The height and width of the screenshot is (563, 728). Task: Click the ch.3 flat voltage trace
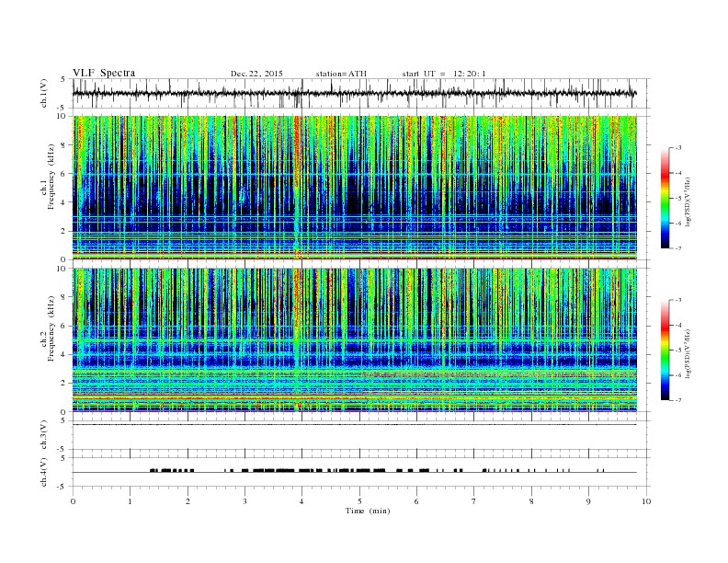(x=354, y=425)
